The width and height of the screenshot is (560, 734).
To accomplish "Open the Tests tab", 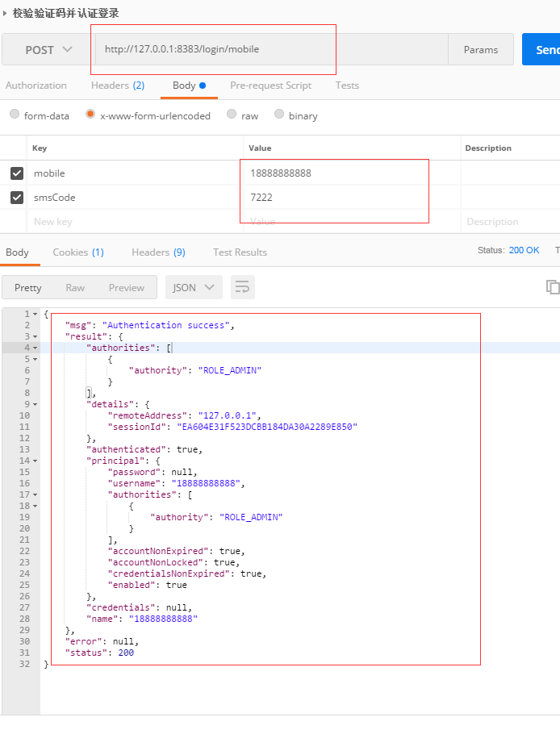I will click(x=347, y=85).
